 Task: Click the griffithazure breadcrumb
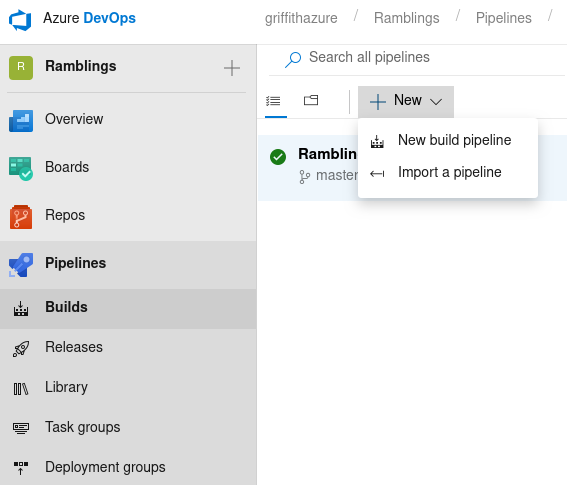point(301,18)
